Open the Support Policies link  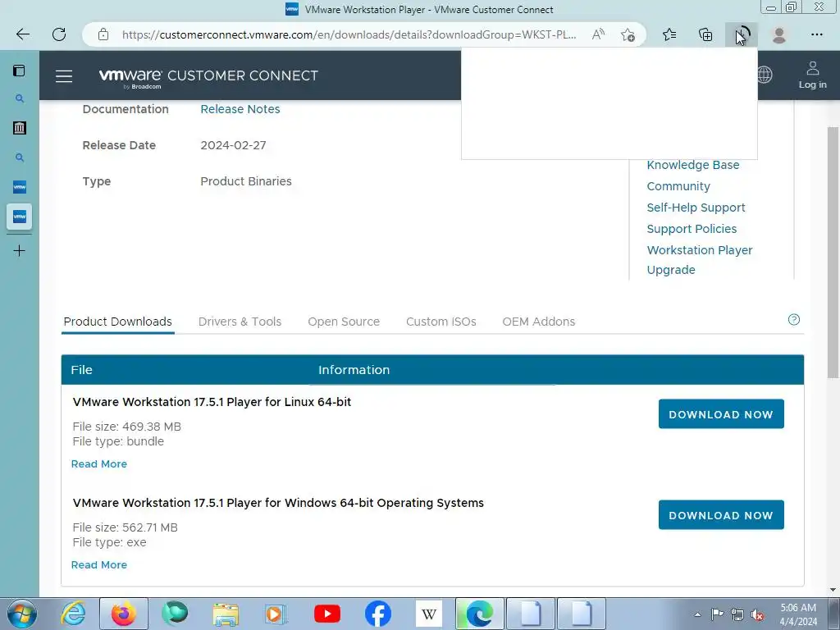(x=692, y=230)
